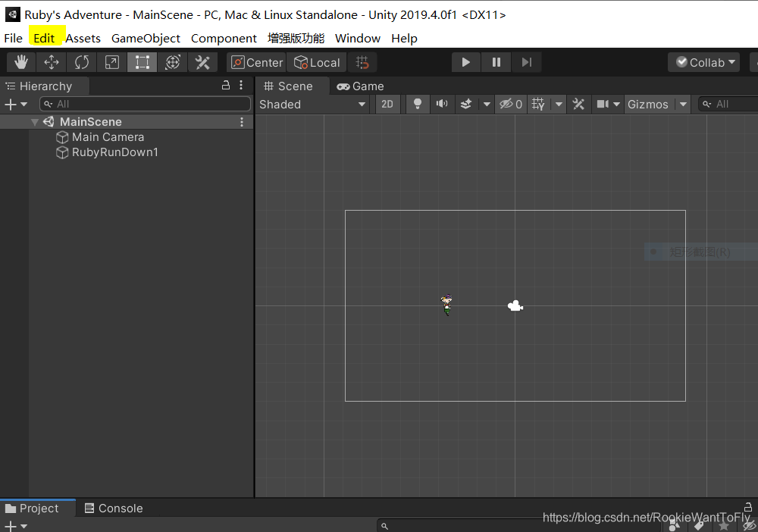758x532 pixels.
Task: Select the Rect tool
Action: tap(143, 62)
